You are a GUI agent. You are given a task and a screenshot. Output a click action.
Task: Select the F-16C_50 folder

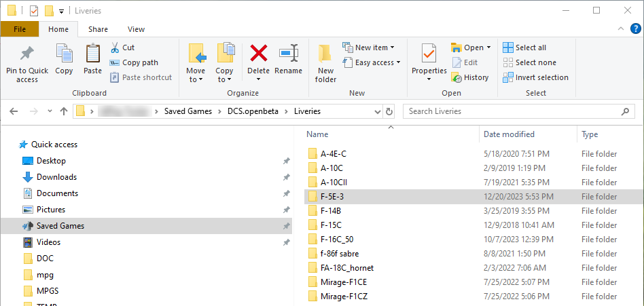(x=337, y=240)
